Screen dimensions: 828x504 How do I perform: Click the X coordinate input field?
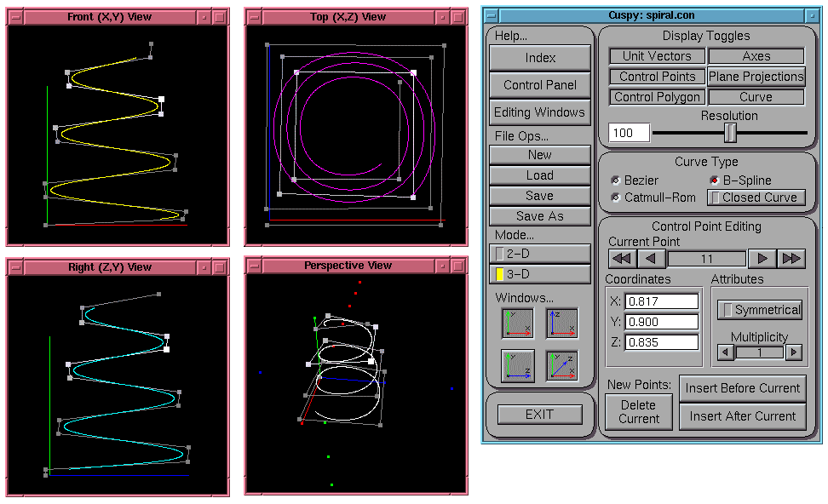[661, 301]
